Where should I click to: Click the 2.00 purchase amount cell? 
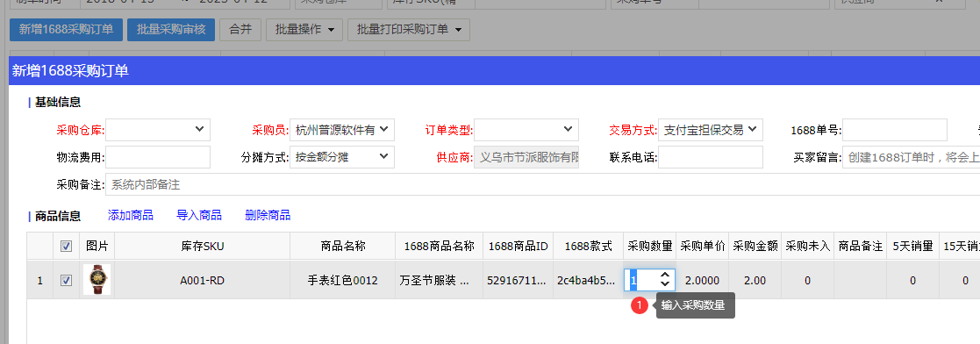tap(755, 281)
